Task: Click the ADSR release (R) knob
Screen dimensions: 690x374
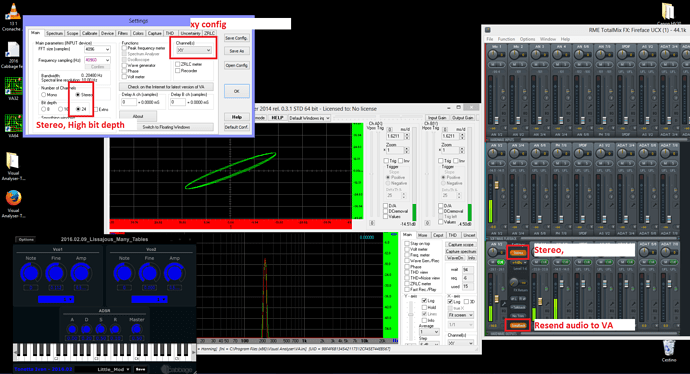Action: coord(115,329)
